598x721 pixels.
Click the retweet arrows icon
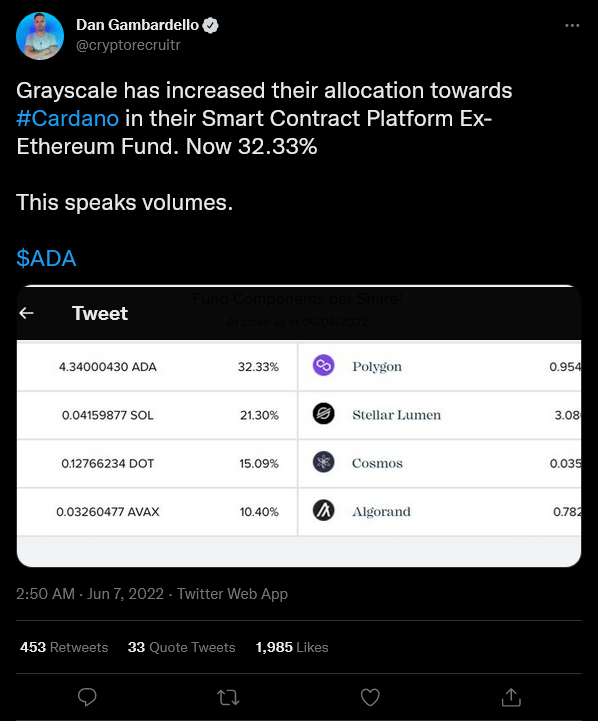coord(228,698)
